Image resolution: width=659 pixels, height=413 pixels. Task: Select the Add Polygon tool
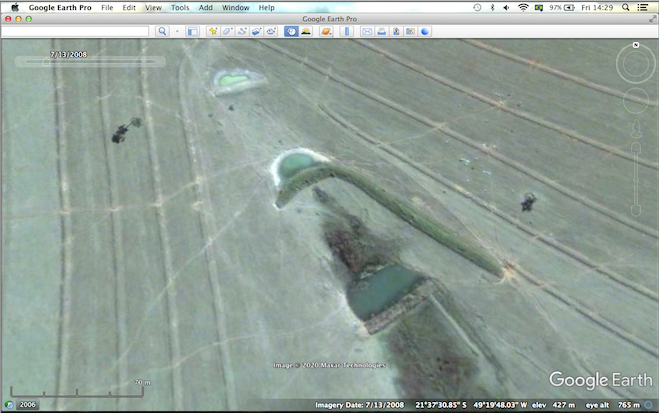(227, 32)
